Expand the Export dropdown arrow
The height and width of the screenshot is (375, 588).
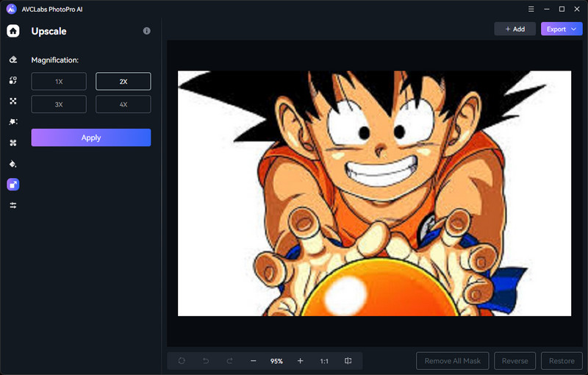(574, 29)
